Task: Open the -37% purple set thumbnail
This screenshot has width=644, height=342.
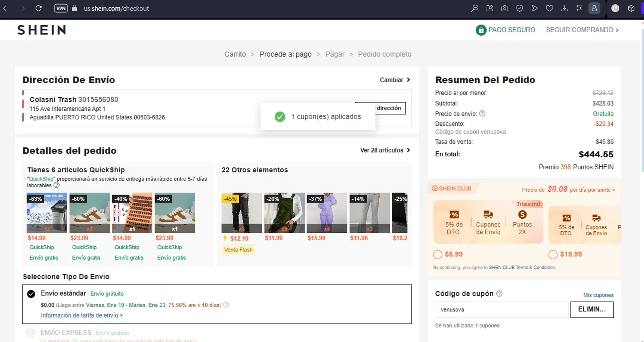Action: [x=327, y=213]
